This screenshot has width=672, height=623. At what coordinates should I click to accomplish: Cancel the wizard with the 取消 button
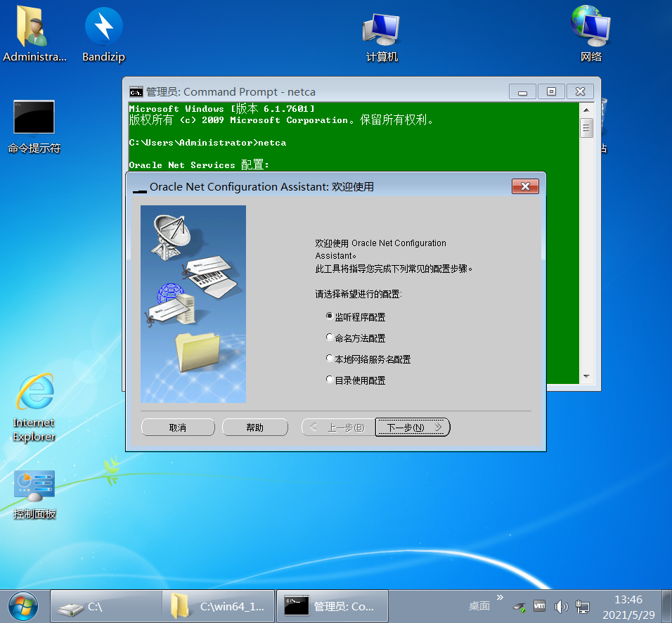point(178,427)
